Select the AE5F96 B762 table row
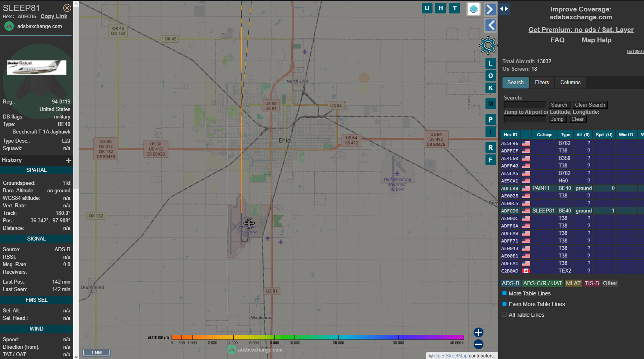 point(572,143)
